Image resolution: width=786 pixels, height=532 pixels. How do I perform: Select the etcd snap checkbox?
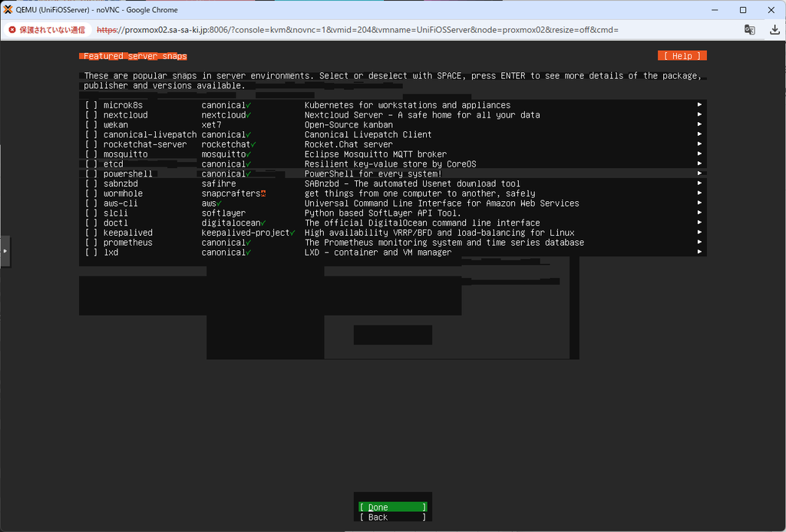pos(91,164)
